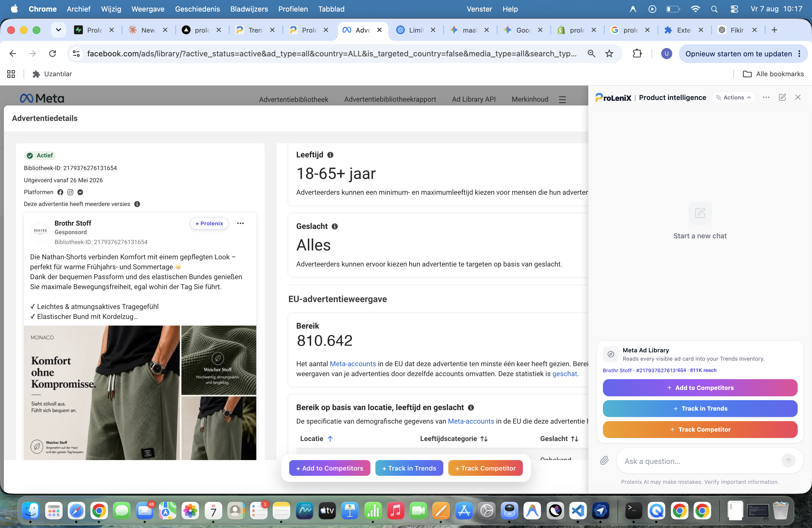Open the Advertentiebibliotheek nav item
The image size is (812, 528).
pos(293,99)
